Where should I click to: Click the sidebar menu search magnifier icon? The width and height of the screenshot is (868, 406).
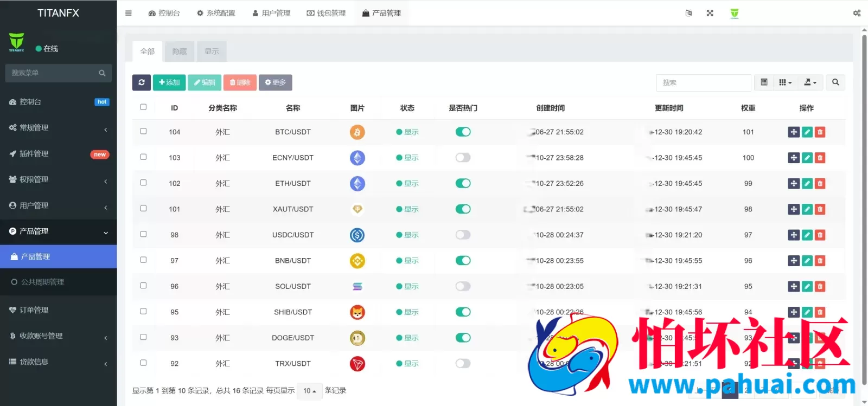point(102,73)
